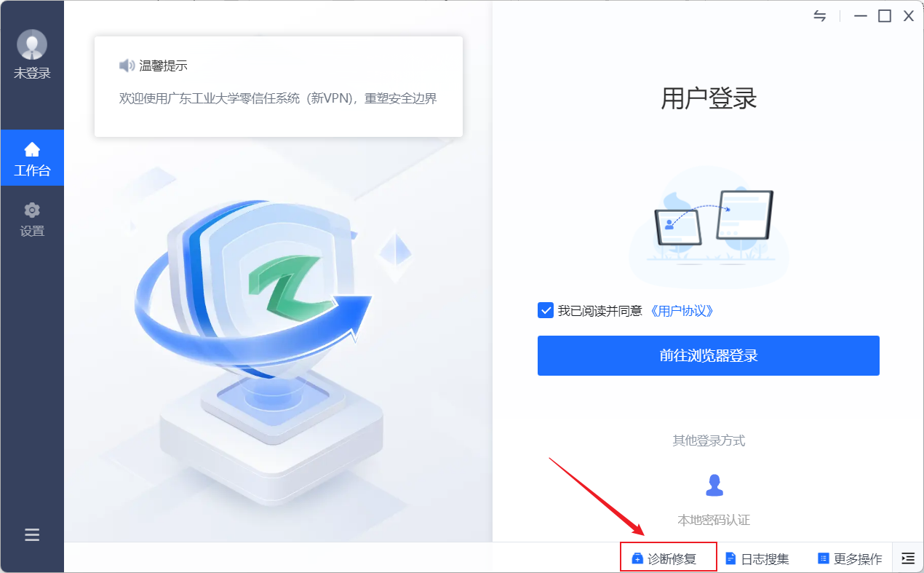Screen dimensions: 924x573
Task: Click the 温馨提示 notice card text
Action: pyautogui.click(x=278, y=98)
